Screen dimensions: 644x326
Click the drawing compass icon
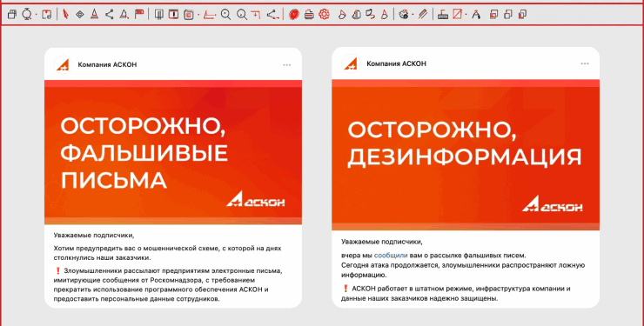tap(476, 15)
